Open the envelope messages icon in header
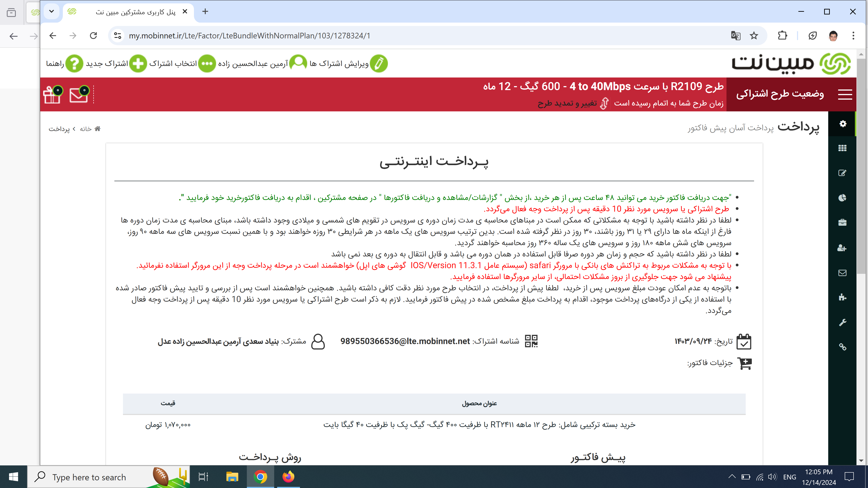 click(79, 95)
